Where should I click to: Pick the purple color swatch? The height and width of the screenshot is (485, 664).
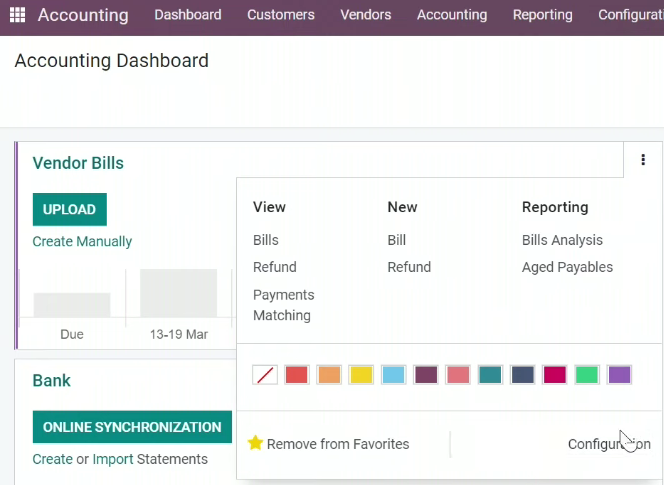click(620, 375)
